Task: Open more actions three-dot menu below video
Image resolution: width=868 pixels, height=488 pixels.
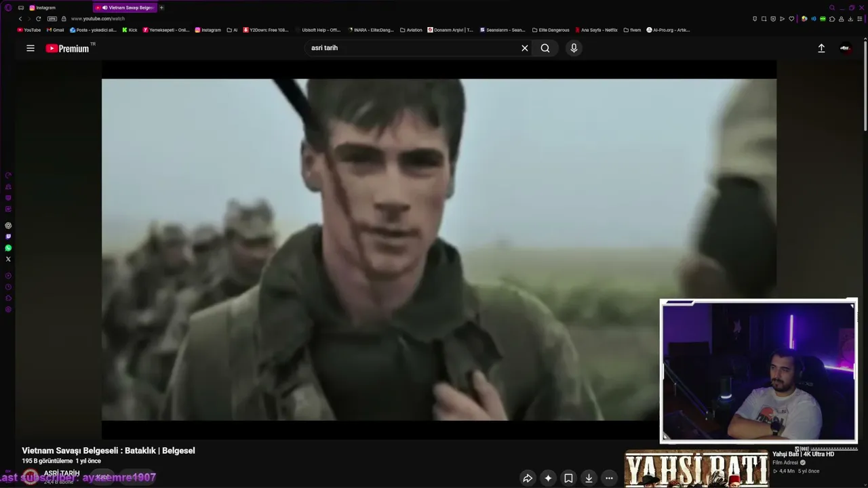Action: [x=609, y=478]
